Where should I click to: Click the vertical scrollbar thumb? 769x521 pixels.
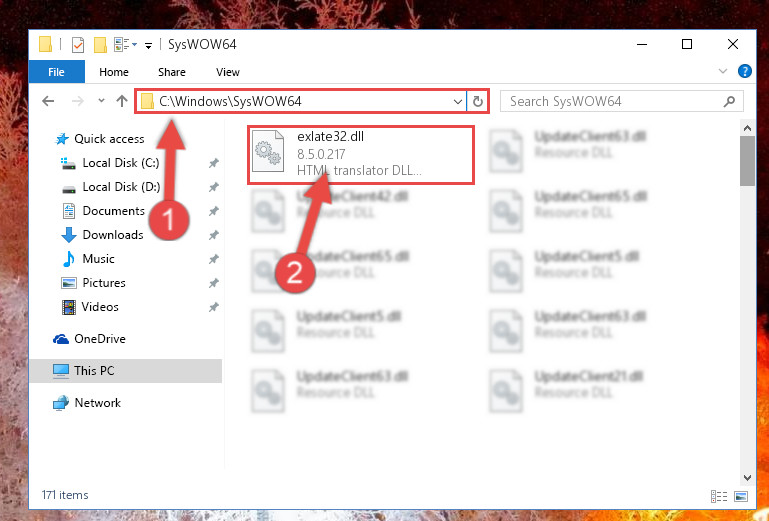747,161
